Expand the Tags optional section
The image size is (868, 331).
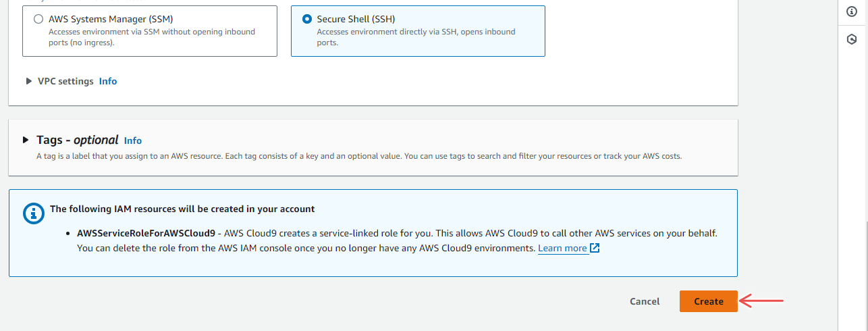(26, 140)
